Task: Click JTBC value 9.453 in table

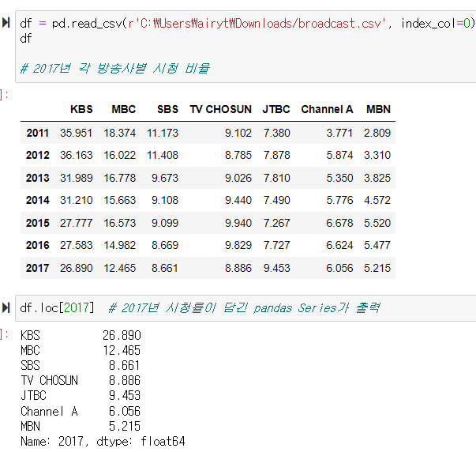Action: coord(277,268)
